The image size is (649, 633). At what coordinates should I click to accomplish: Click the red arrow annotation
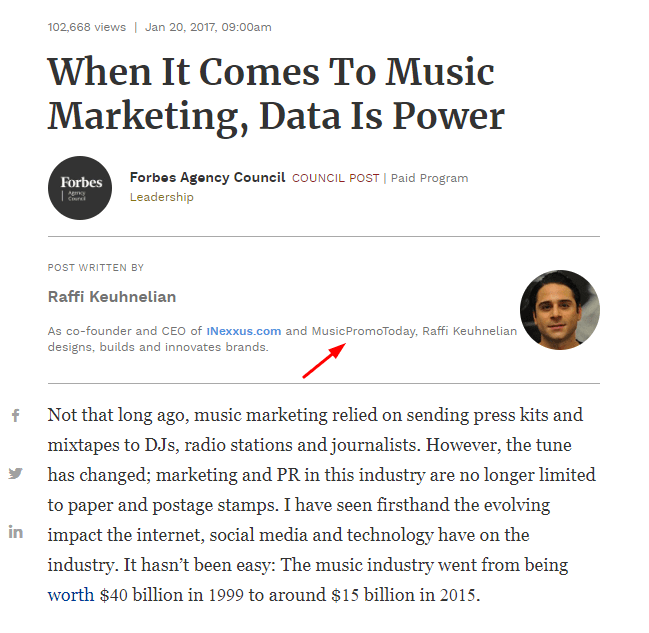tap(324, 360)
